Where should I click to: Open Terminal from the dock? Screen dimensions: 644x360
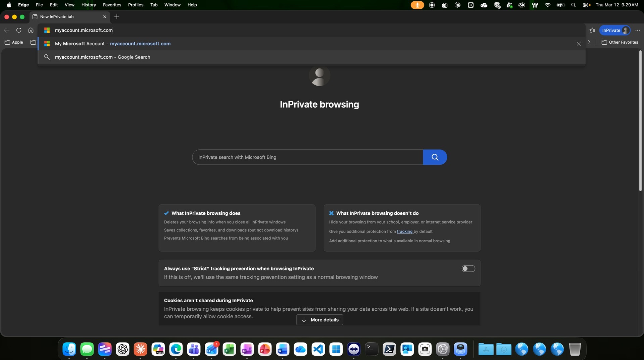372,349
